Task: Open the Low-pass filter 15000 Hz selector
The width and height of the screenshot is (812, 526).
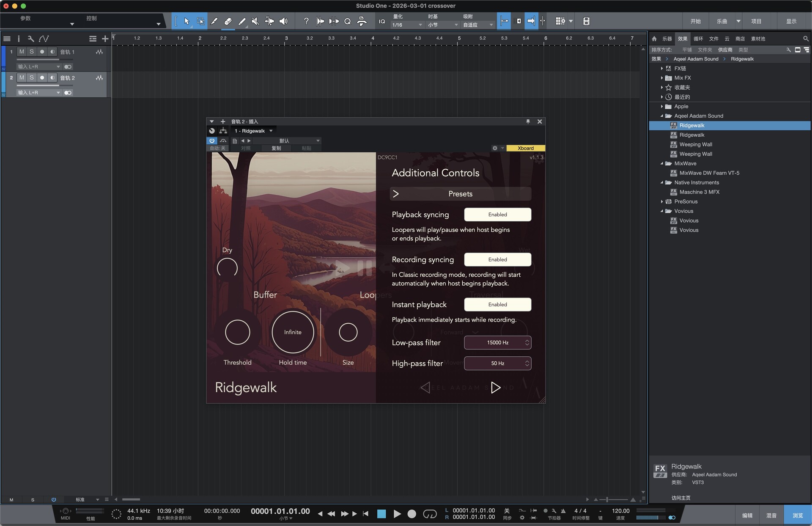Action: [x=497, y=342]
